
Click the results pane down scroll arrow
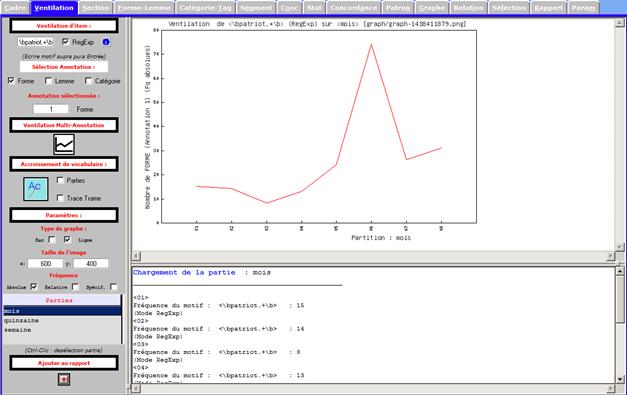(x=619, y=379)
